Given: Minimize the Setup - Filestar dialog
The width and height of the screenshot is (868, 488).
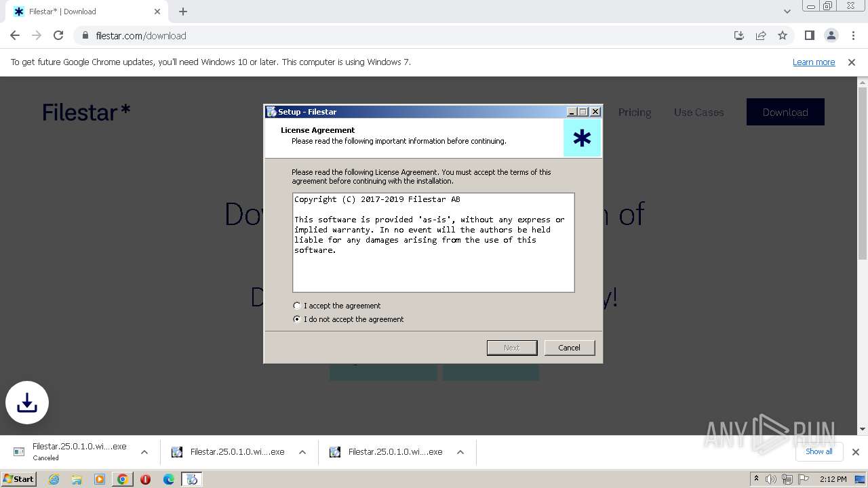Looking at the screenshot, I should point(572,112).
